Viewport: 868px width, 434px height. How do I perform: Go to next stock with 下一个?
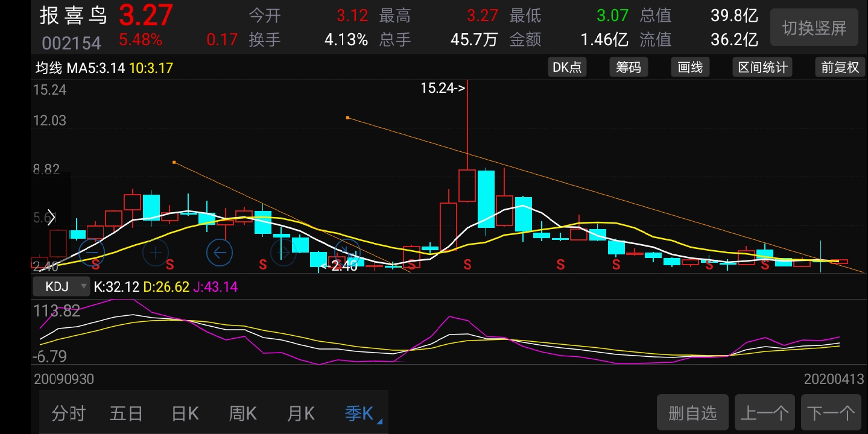tap(831, 413)
